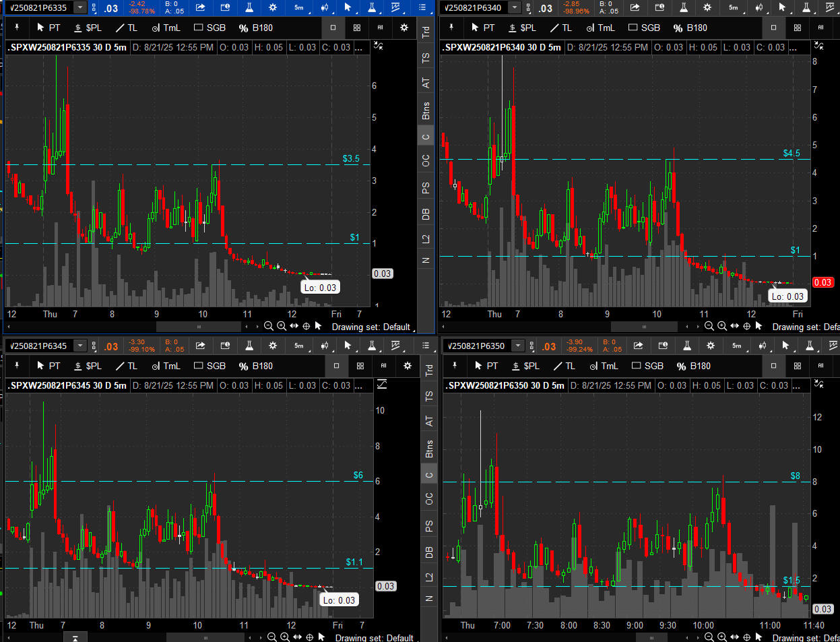Switch to the L2 tab on the lower sidebar
Image resolution: width=840 pixels, height=642 pixels.
point(429,576)
